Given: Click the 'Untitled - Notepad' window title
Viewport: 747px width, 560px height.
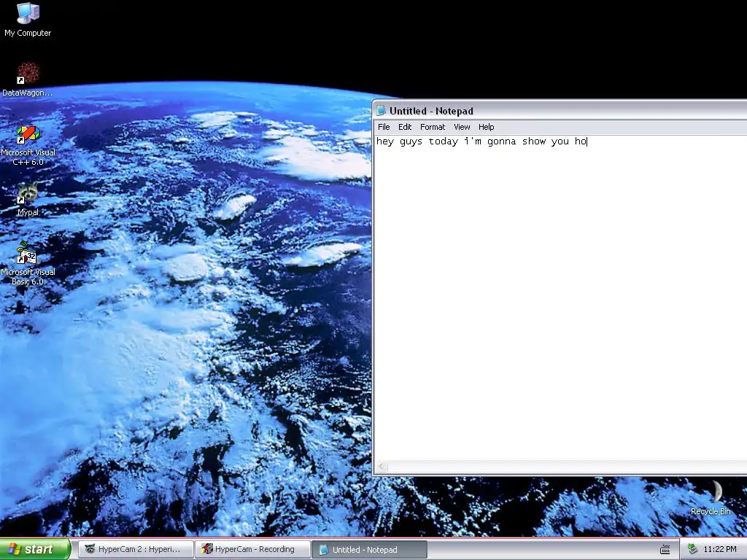Looking at the screenshot, I should (x=431, y=111).
